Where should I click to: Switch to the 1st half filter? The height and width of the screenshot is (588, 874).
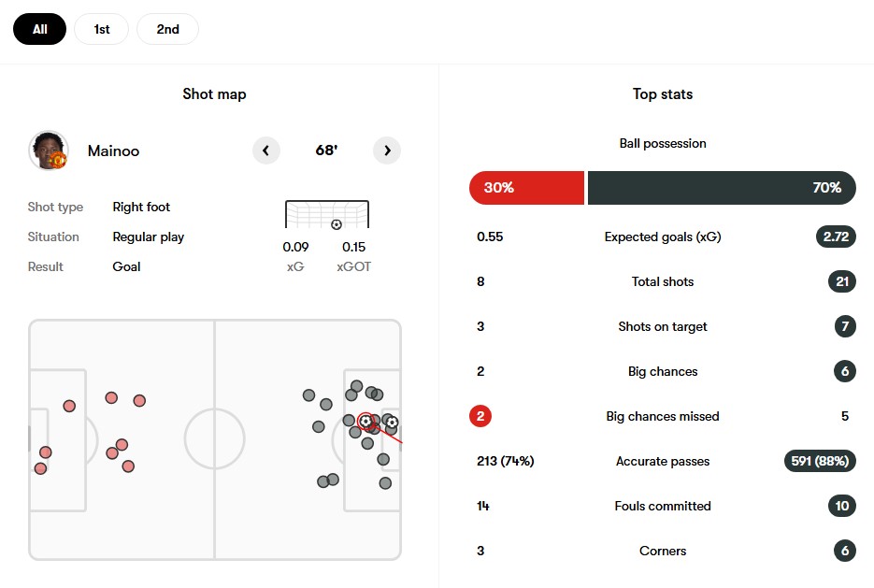(102, 29)
